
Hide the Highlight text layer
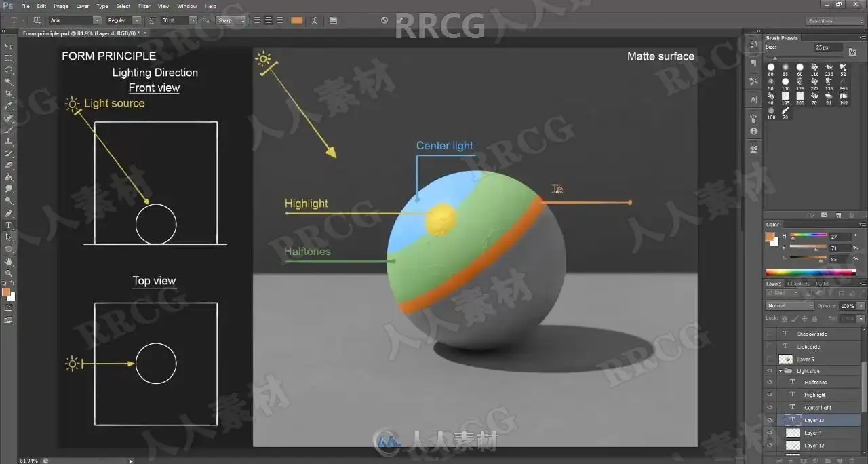(770, 395)
